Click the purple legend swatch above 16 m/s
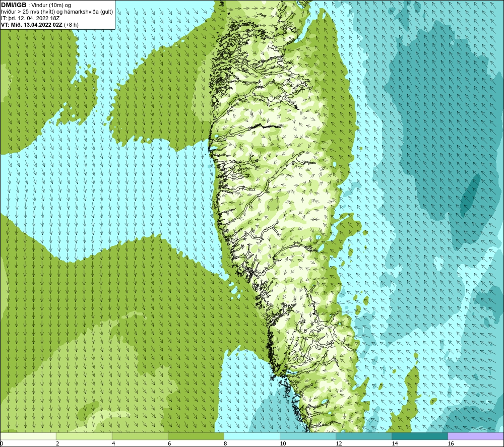 [476, 436]
